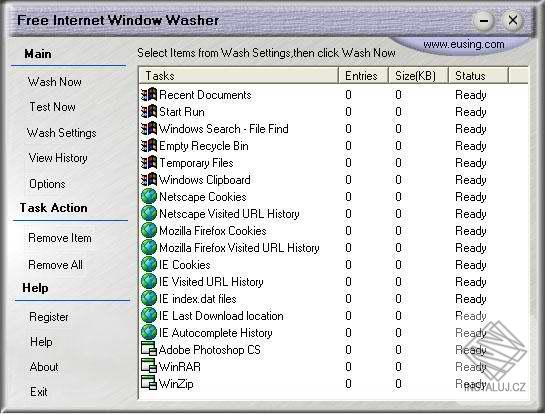Select the Empty Recycle Bin task text
Viewport: 545px width, 414px height.
pyautogui.click(x=204, y=146)
